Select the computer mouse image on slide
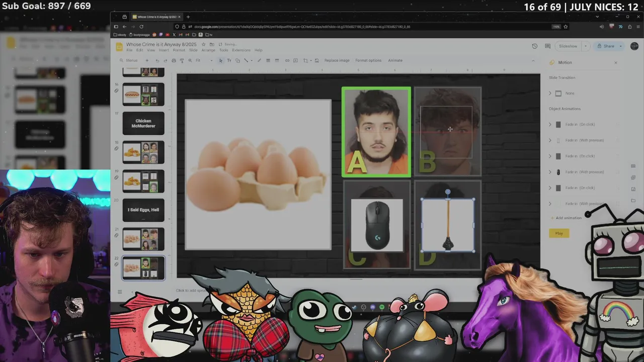The height and width of the screenshot is (362, 644). [377, 225]
